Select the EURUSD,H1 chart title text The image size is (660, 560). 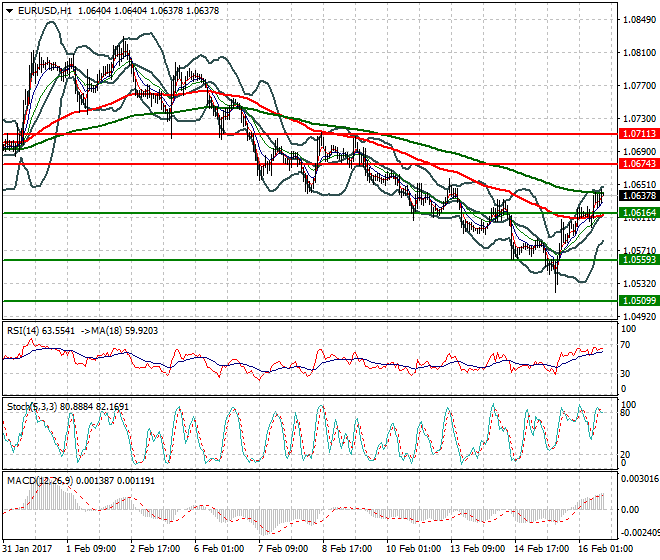(45, 11)
